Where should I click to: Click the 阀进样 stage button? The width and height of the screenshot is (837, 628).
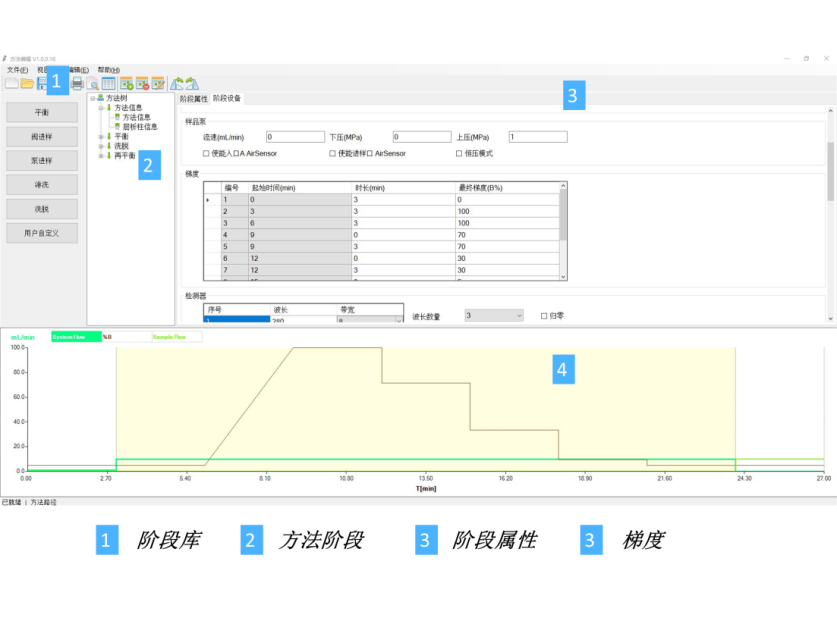pos(42,137)
